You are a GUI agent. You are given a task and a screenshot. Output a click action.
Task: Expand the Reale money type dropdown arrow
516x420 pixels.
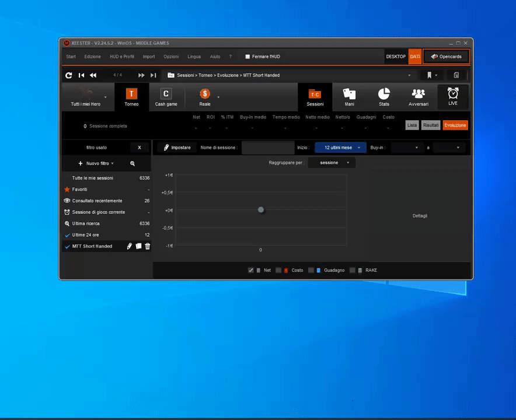click(x=218, y=97)
